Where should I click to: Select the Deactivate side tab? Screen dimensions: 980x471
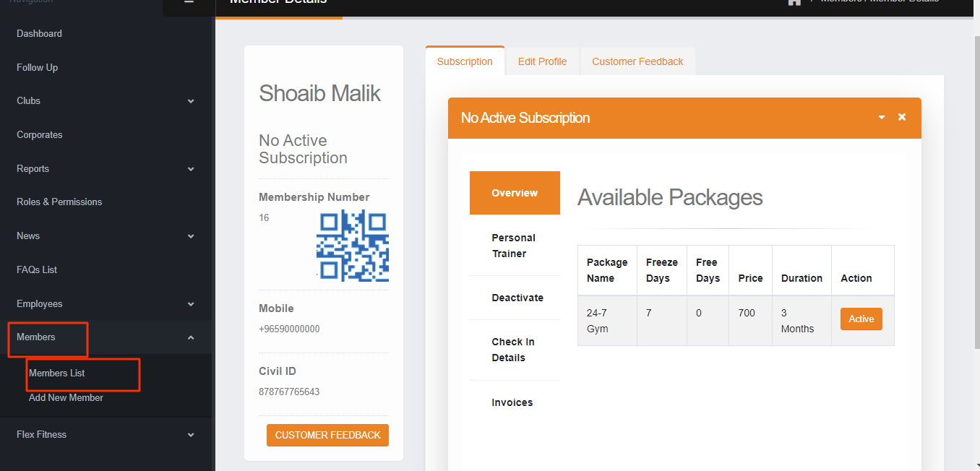click(x=517, y=298)
